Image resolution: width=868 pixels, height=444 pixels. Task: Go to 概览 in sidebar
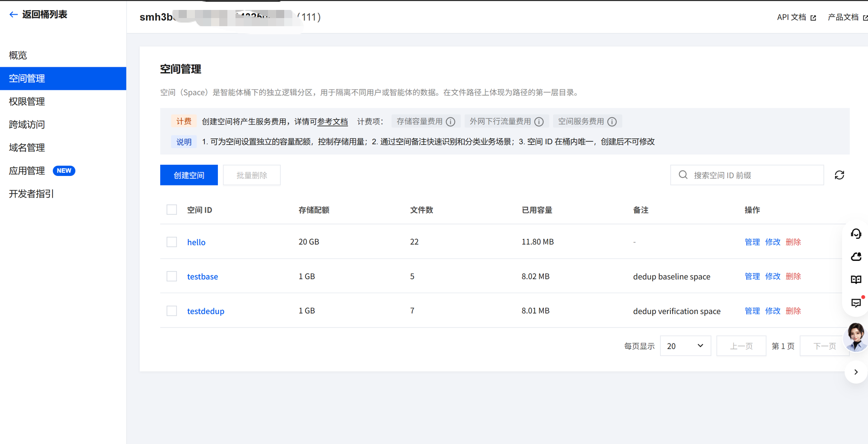(x=63, y=55)
